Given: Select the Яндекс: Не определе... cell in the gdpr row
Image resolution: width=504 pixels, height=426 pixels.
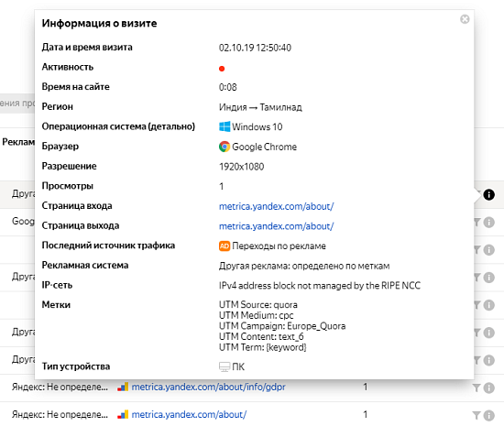Looking at the screenshot, I should coord(60,387).
